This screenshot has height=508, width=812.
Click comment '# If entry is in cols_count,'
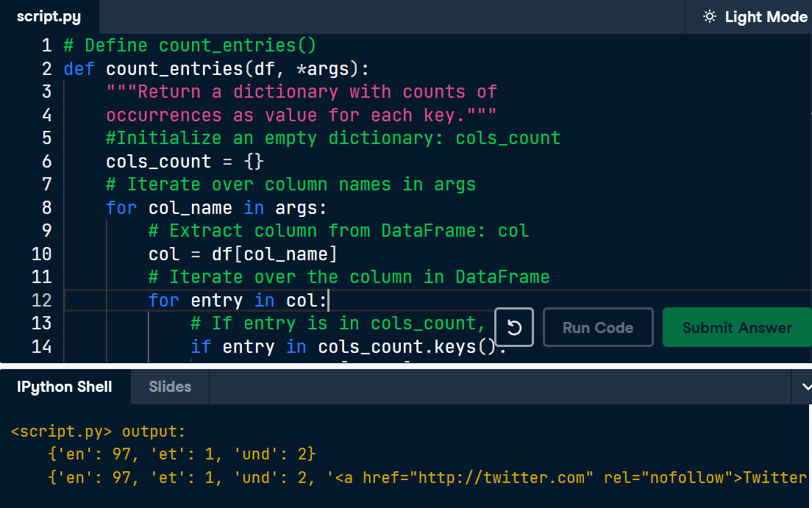coord(338,323)
